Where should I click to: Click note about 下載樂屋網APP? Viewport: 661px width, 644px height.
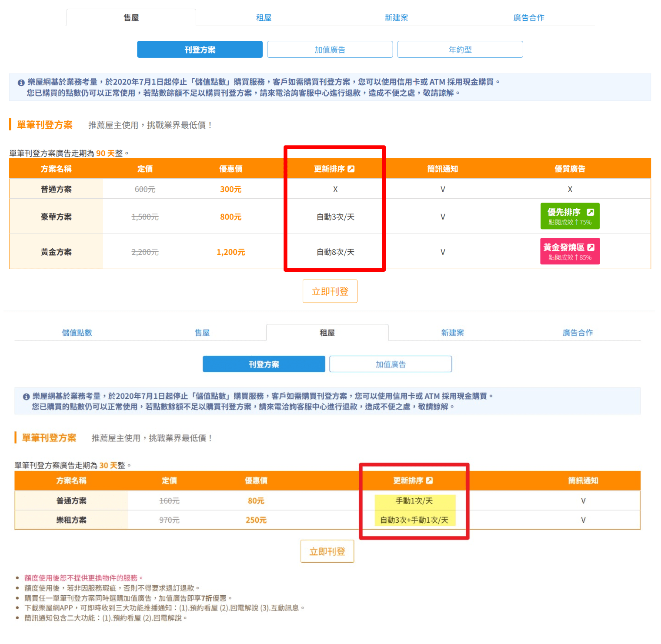[x=164, y=608]
